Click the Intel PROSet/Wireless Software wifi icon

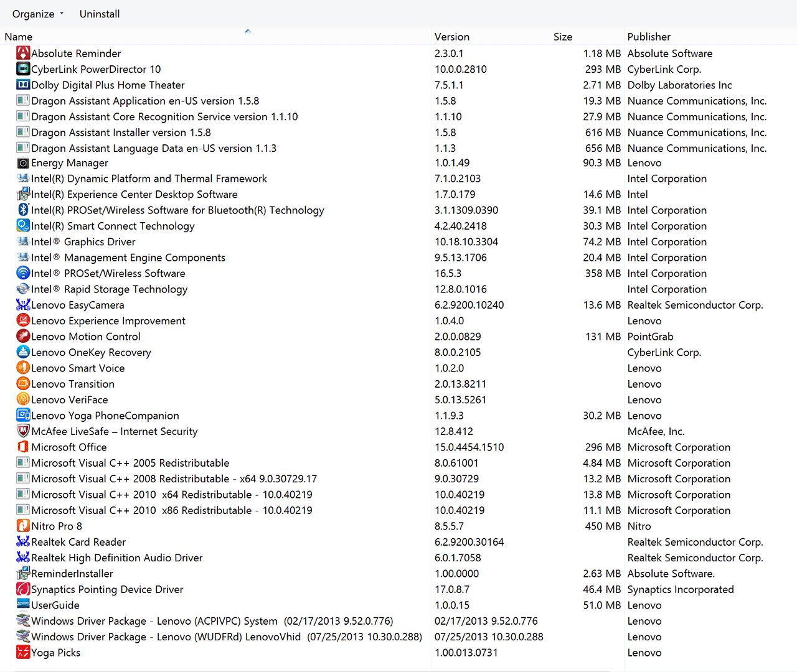point(23,273)
